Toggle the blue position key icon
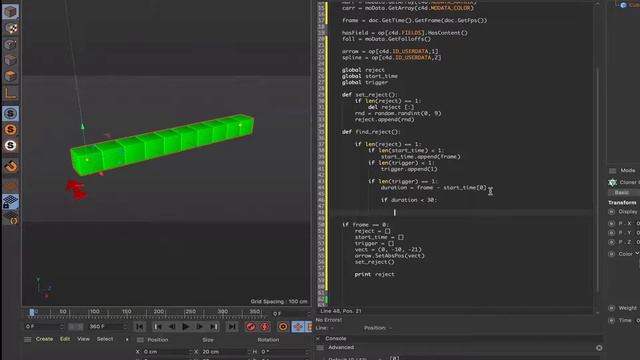This screenshot has width=640, height=360. point(298,327)
